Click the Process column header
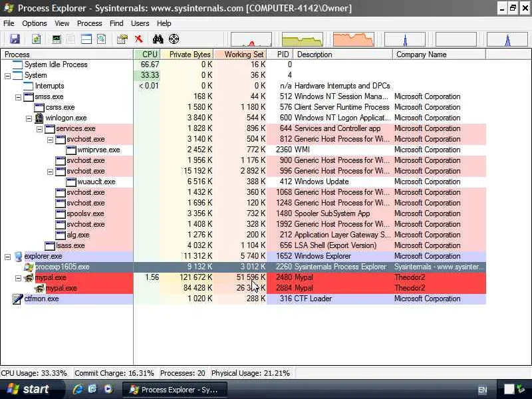The width and height of the screenshot is (532, 399). point(67,55)
